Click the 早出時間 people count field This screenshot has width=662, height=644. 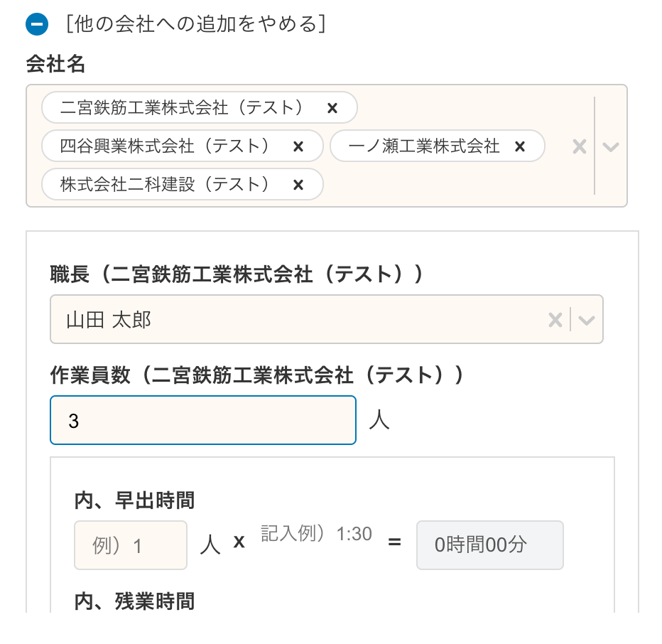pyautogui.click(x=131, y=545)
